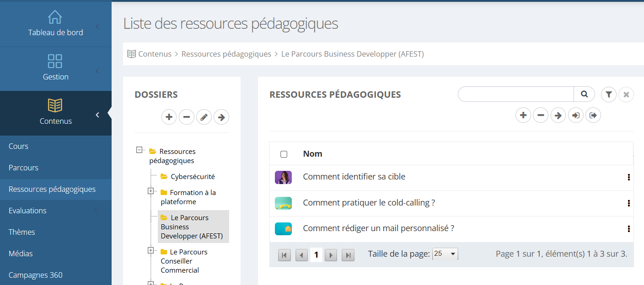Click the export resource icon

click(x=593, y=116)
